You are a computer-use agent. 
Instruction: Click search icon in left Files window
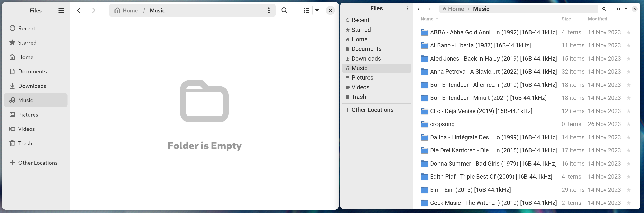pos(284,10)
